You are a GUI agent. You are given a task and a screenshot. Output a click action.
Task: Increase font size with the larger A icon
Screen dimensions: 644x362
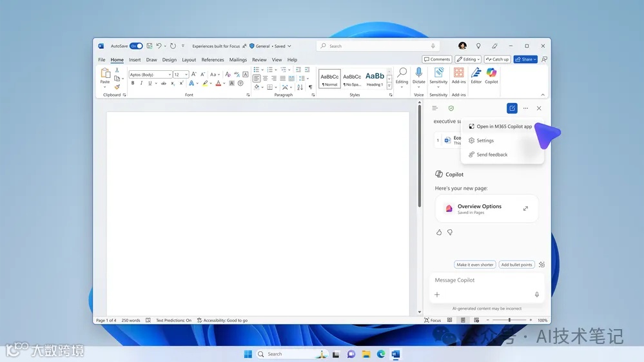pyautogui.click(x=194, y=74)
